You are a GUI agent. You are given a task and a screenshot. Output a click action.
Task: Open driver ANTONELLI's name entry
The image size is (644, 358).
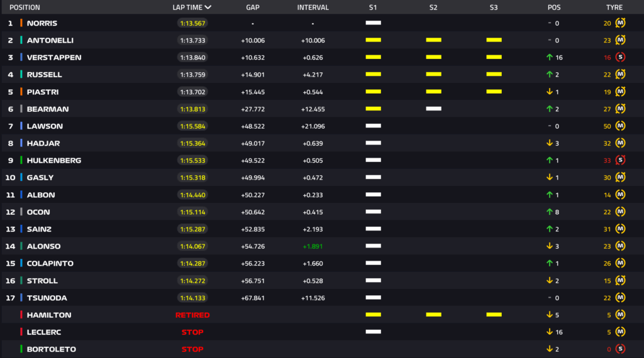click(x=50, y=40)
